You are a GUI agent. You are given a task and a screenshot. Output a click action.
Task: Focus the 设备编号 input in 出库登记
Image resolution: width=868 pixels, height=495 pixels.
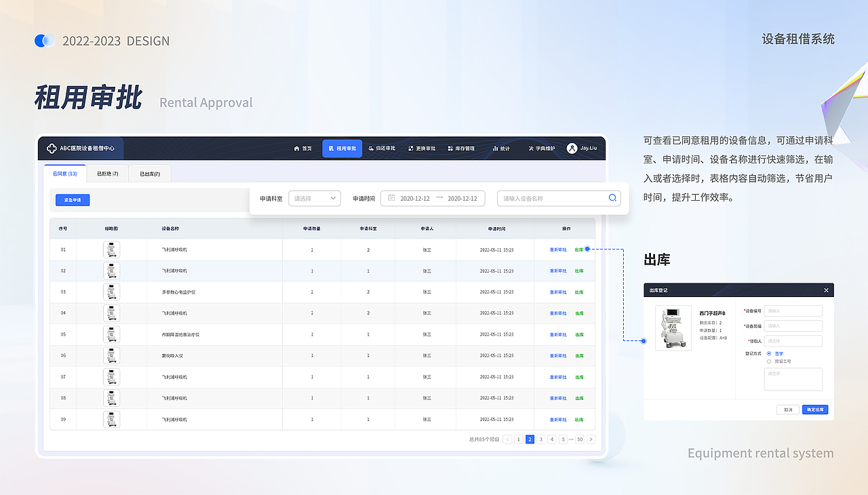(x=793, y=311)
